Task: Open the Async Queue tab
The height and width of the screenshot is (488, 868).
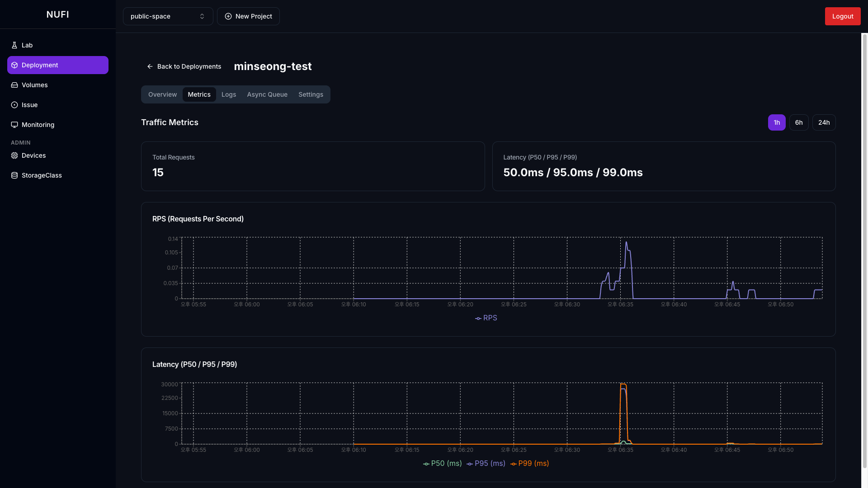Action: pos(267,94)
